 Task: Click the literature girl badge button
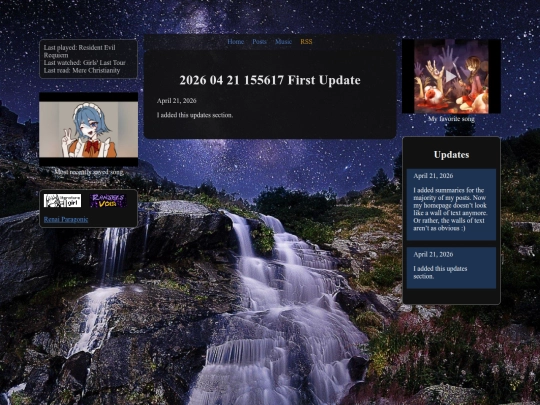pyautogui.click(x=62, y=201)
